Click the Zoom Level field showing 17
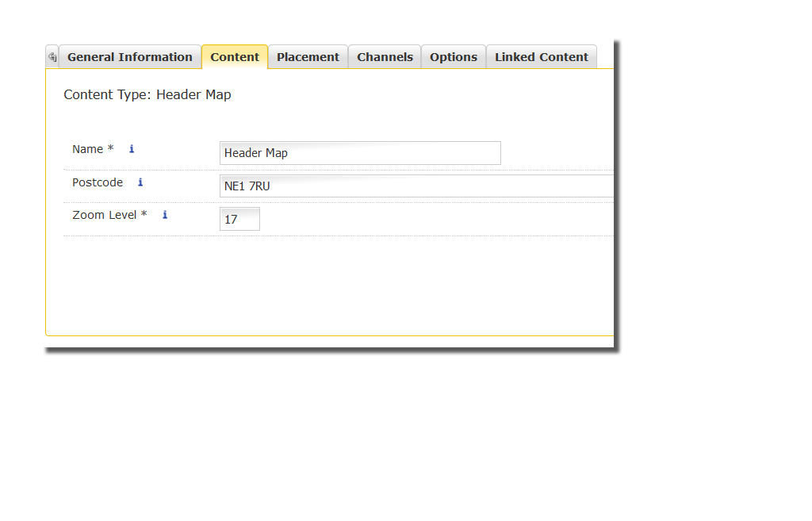Screen dimensions: 812x521 (x=239, y=219)
